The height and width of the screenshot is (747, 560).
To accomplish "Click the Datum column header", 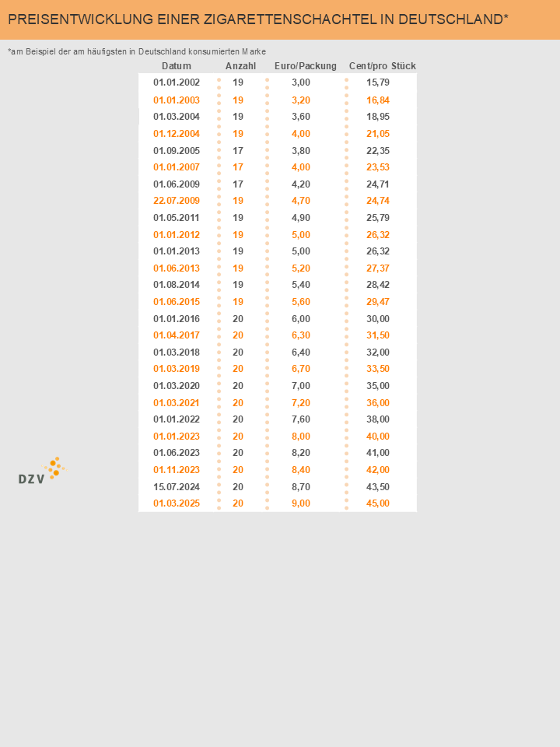I will point(177,66).
